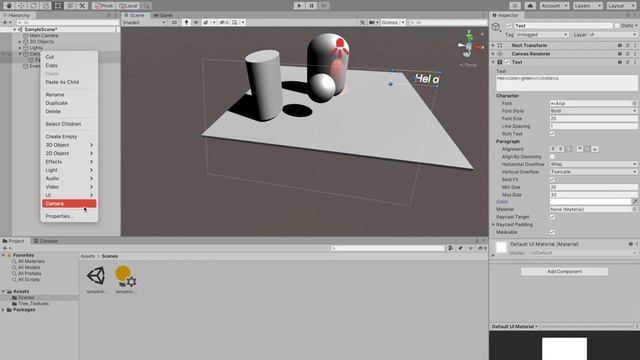
Task: Open 3D Object submenu
Action: pyautogui.click(x=69, y=145)
